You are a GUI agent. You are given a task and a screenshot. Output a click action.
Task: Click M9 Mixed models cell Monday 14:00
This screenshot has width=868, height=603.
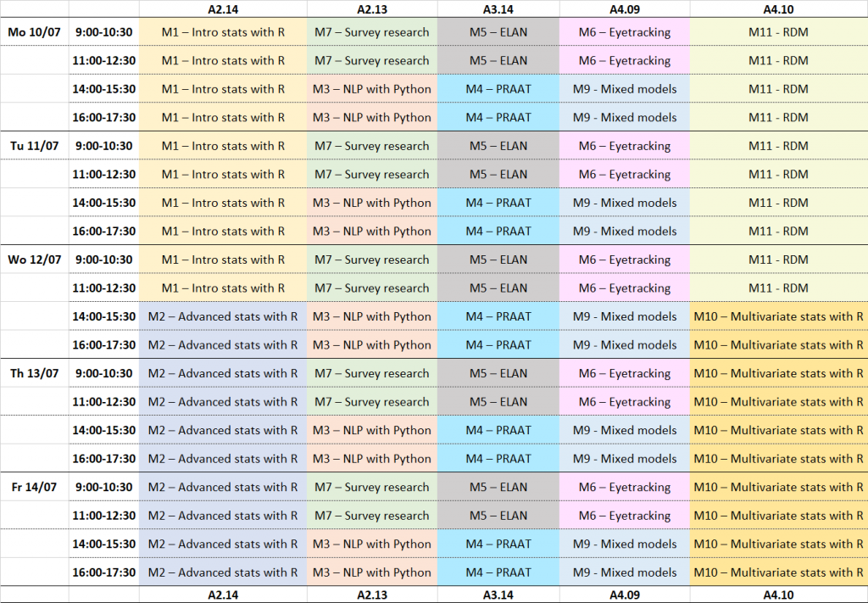pos(625,88)
